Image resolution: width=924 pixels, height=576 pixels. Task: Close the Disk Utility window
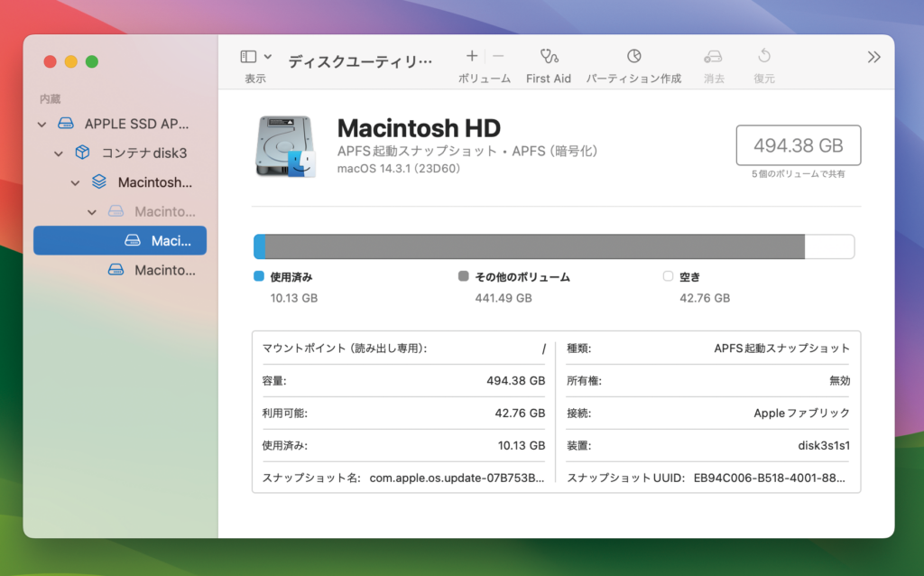[51, 62]
